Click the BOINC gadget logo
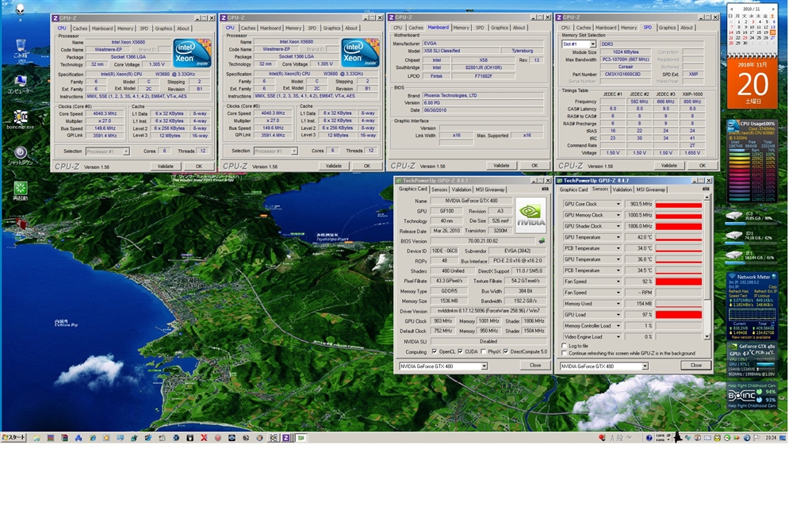 tap(741, 396)
